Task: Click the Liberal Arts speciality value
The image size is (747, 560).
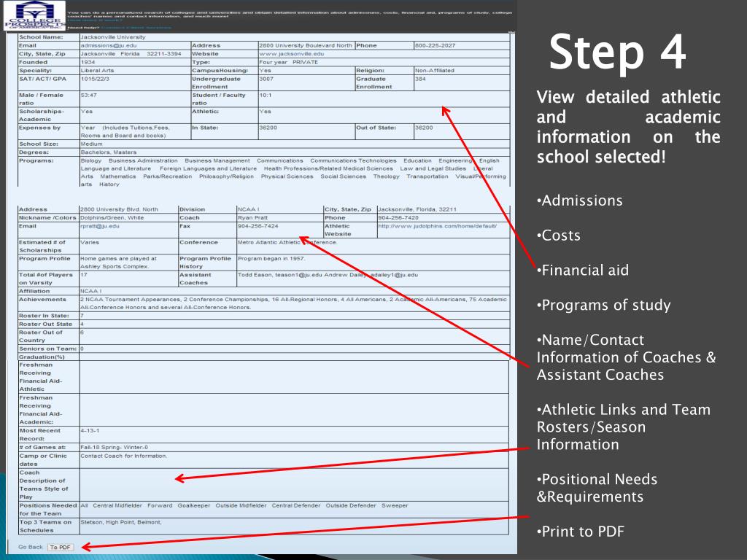Action: tap(97, 71)
